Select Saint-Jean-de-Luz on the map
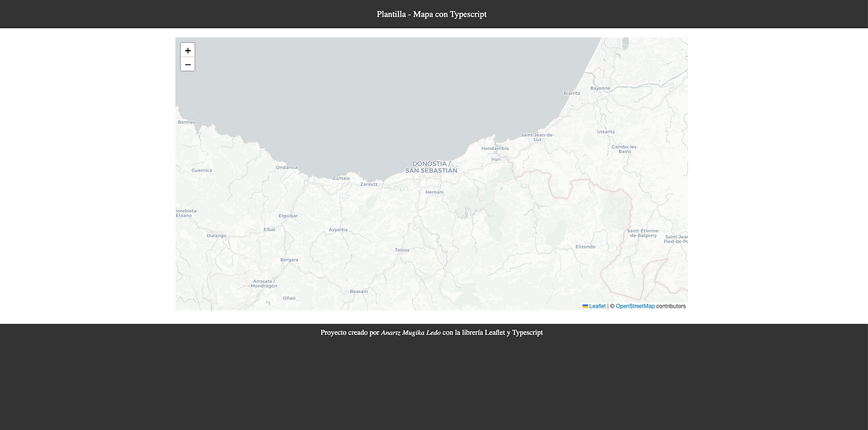Viewport: 868px width, 430px height. point(538,137)
